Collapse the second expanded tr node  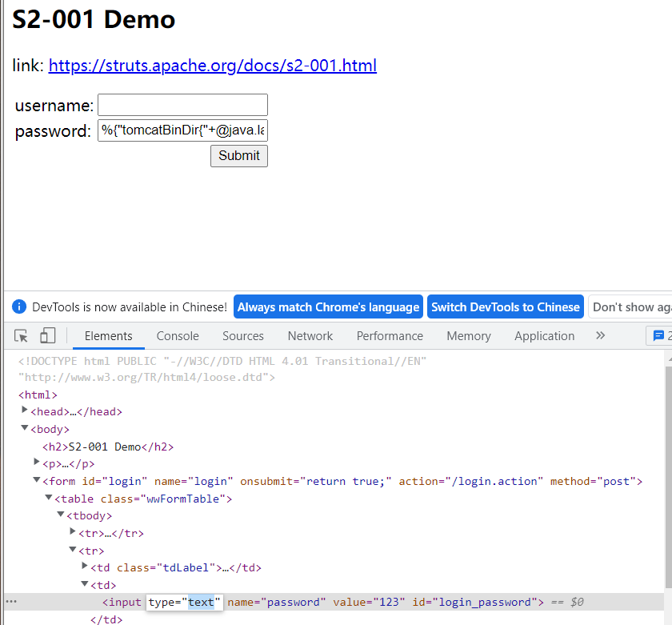(x=73, y=549)
